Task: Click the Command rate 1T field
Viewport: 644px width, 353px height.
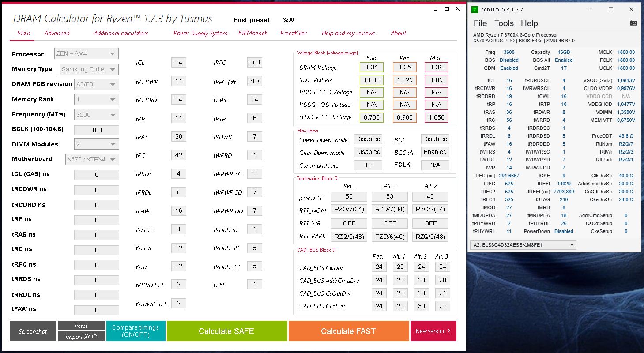Action: [368, 165]
